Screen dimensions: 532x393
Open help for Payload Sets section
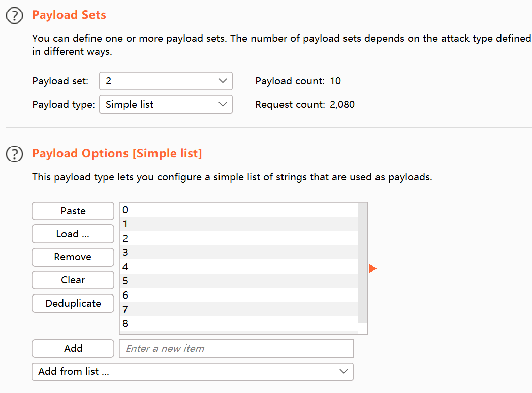pyautogui.click(x=15, y=16)
